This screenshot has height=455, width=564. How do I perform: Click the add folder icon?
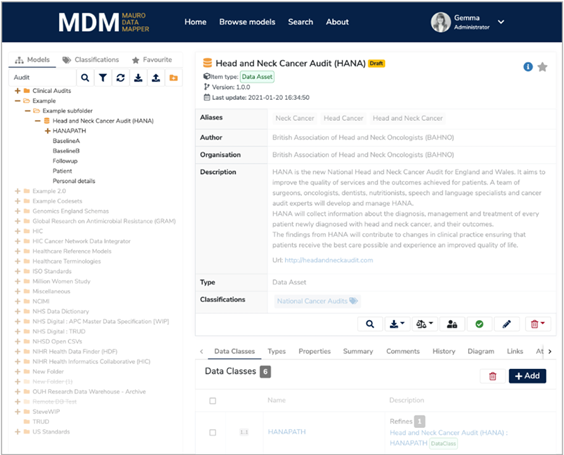174,78
